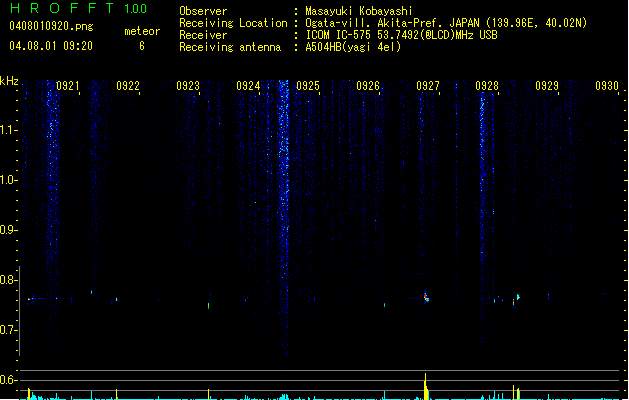Click the 0921 time marker

tap(67, 86)
